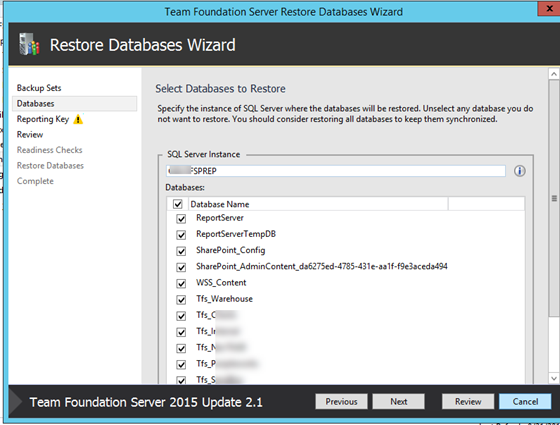The width and height of the screenshot is (560, 425).
Task: Select the Databases step in sidebar
Action: (74, 104)
